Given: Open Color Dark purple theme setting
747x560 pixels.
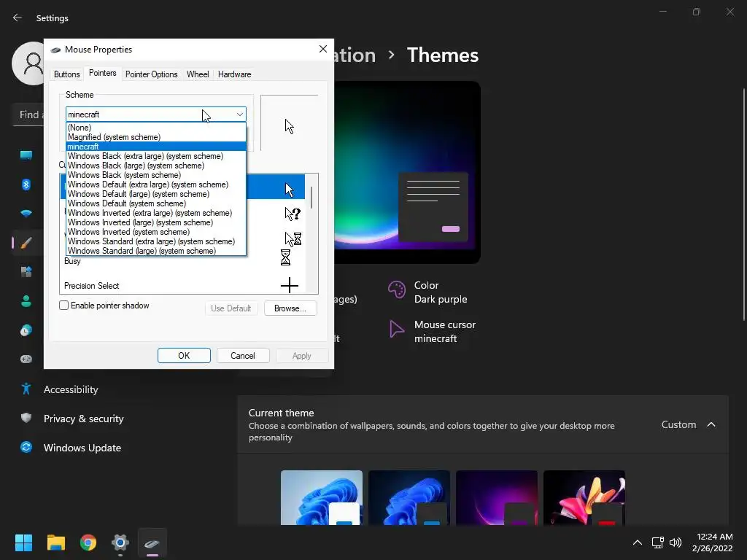Looking at the screenshot, I should pos(427,292).
